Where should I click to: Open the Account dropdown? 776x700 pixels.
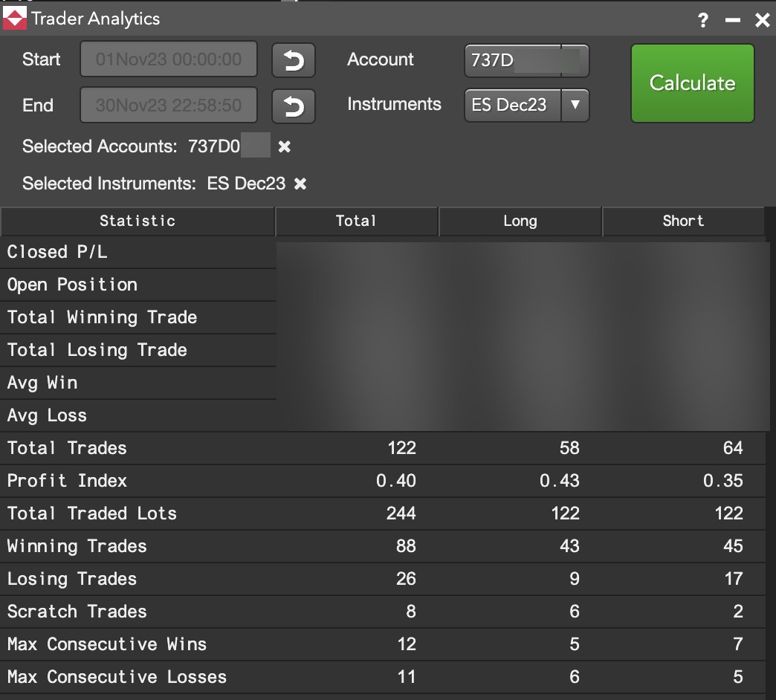click(x=526, y=60)
